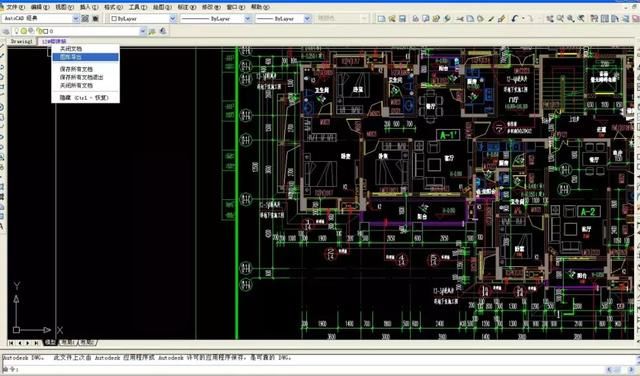Image resolution: width=640 pixels, height=376 pixels.
Task: Choose 关闭文档 in the context menu
Action: 71,49
